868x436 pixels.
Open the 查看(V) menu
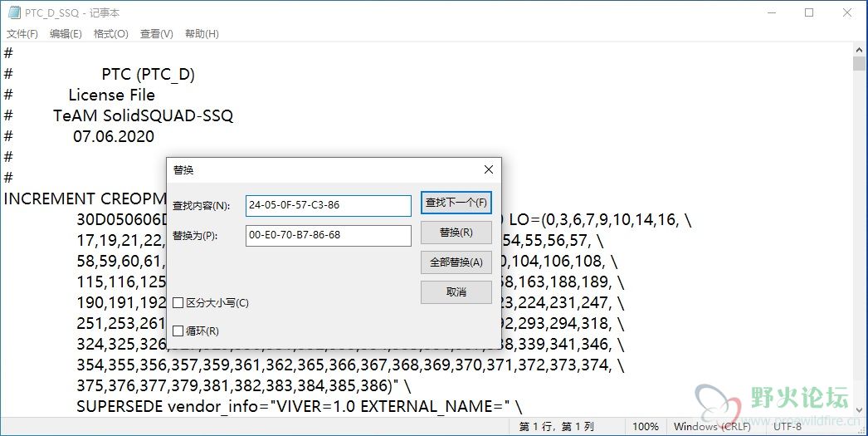coord(157,34)
